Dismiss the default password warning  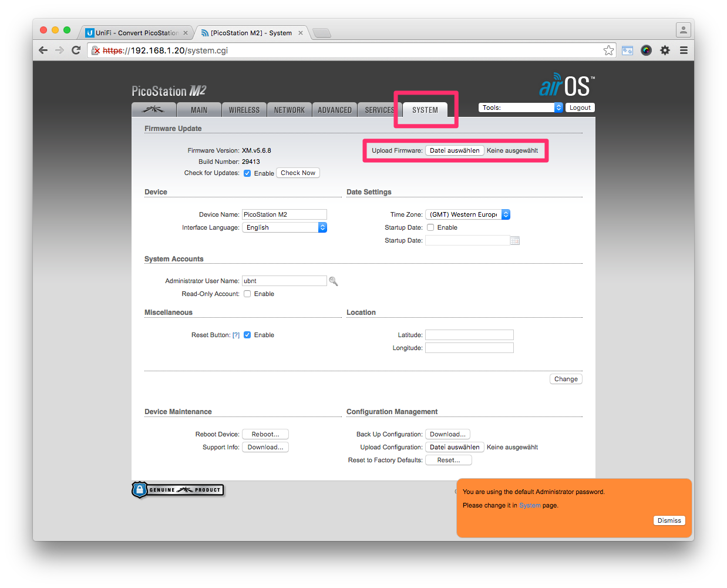(x=669, y=520)
